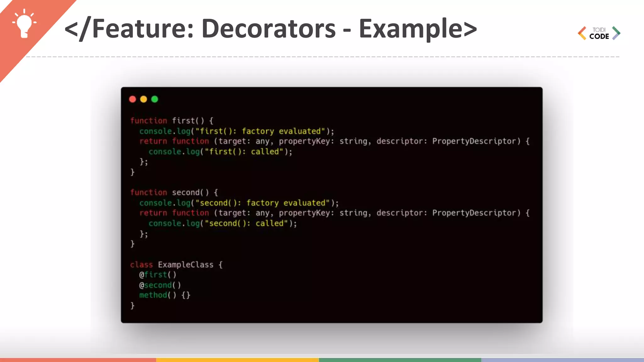The width and height of the screenshot is (644, 362).
Task: Click the Toidi Code logo
Action: point(599,33)
